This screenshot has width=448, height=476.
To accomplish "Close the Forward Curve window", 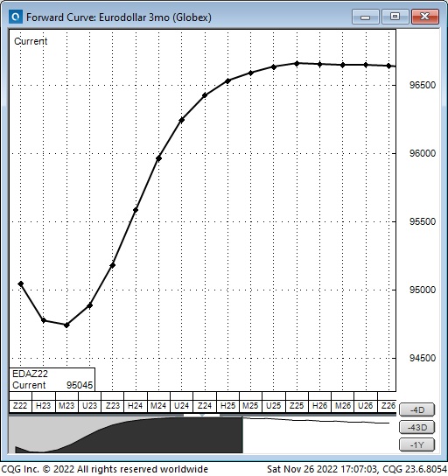I will (x=425, y=17).
